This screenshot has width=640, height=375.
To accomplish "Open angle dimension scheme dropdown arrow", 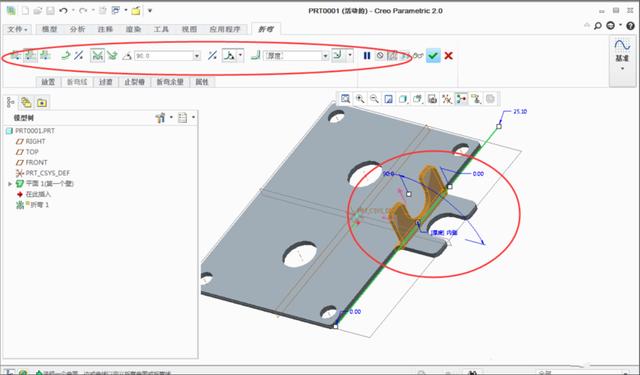I will tap(240, 55).
